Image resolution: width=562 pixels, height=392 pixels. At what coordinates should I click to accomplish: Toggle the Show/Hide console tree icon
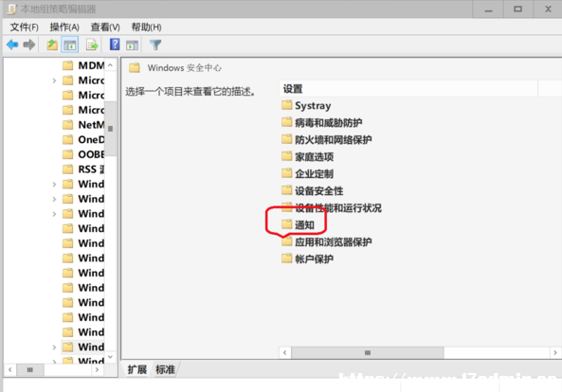(69, 45)
